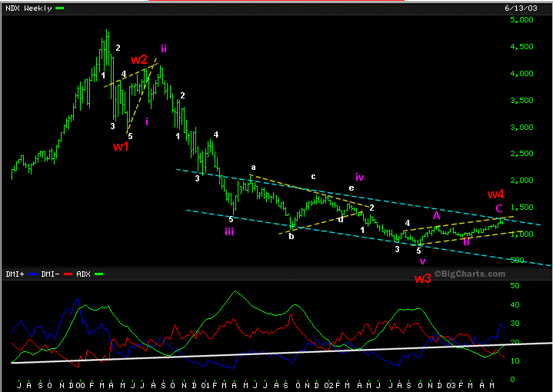Image resolution: width=553 pixels, height=392 pixels.
Task: Click the red w3 wave label
Action: tap(422, 279)
